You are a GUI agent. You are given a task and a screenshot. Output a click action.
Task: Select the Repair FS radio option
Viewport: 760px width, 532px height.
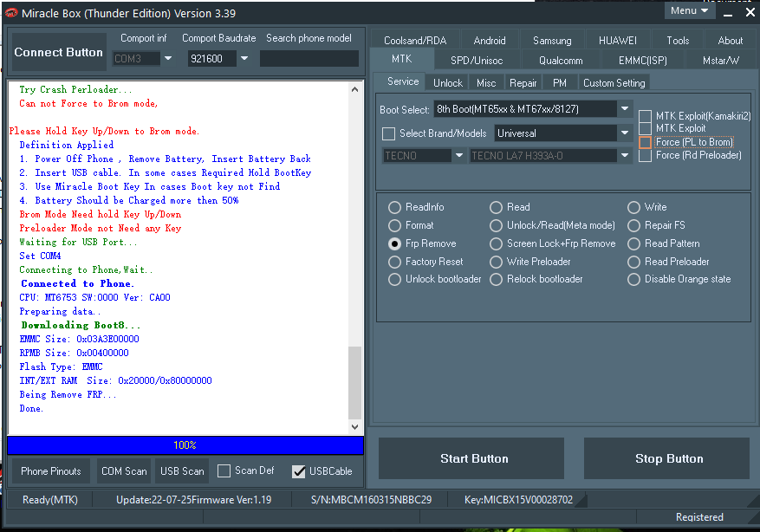pyautogui.click(x=633, y=226)
